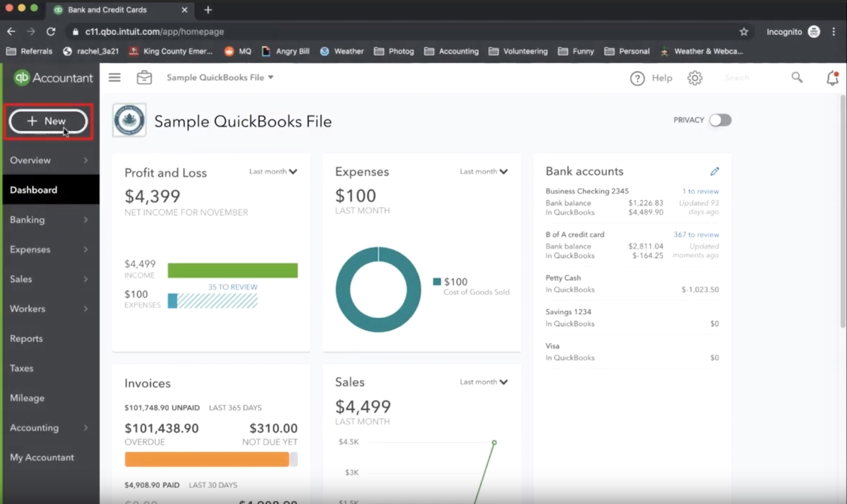
Task: Click the Petty Cash account row
Action: pos(632,284)
